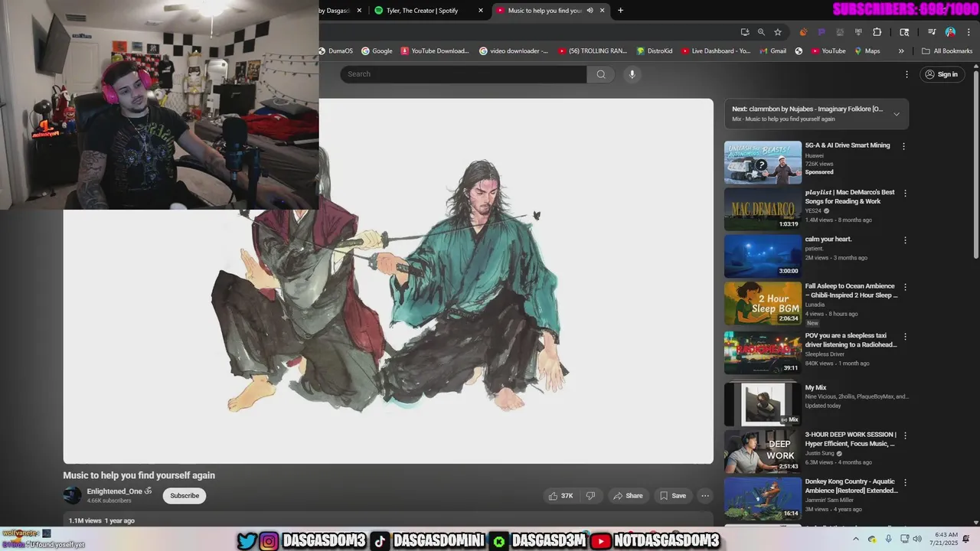Subscribe to Enlightened_One channel
980x551 pixels.
[185, 496]
